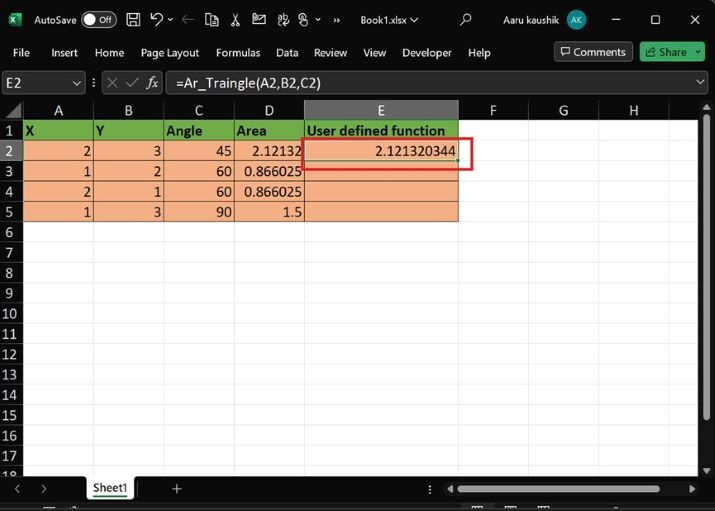Open the Review tab
The height and width of the screenshot is (511, 715).
330,53
